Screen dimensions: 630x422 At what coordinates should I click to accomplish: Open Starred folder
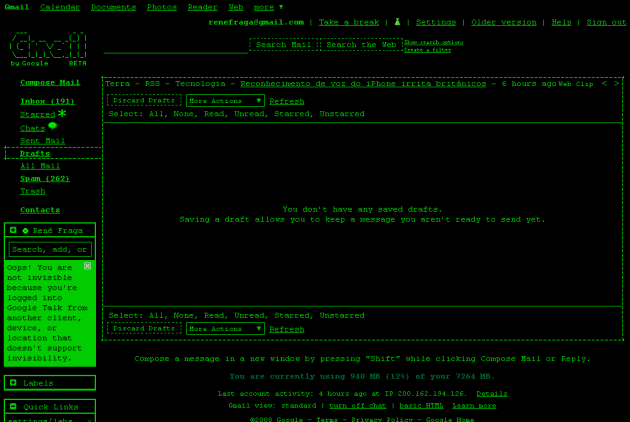pos(38,115)
